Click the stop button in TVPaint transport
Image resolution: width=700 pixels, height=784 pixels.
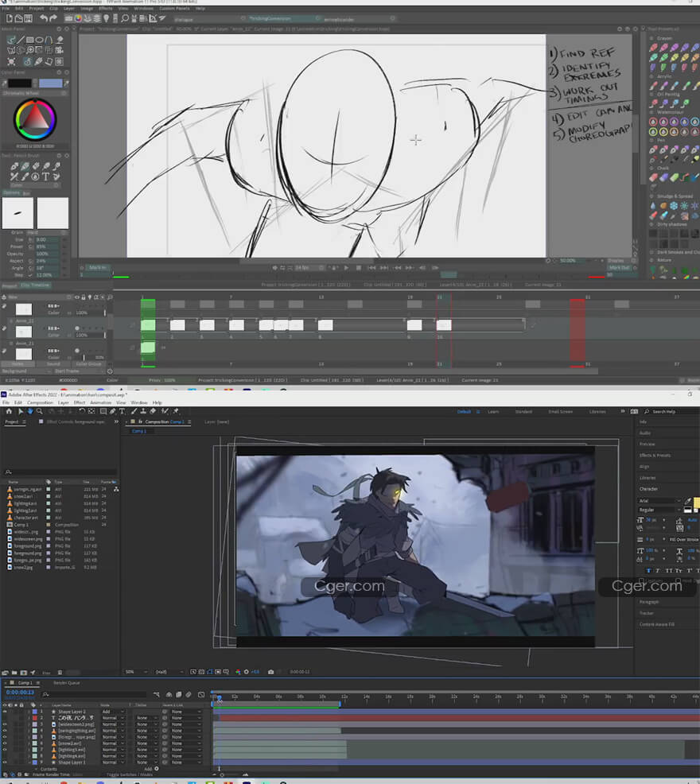[x=358, y=267]
